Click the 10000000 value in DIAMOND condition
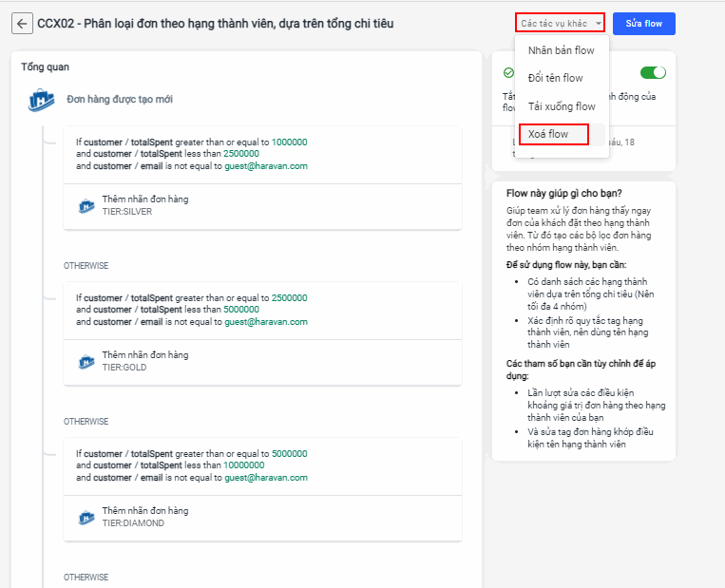The image size is (725, 588). coord(244,465)
